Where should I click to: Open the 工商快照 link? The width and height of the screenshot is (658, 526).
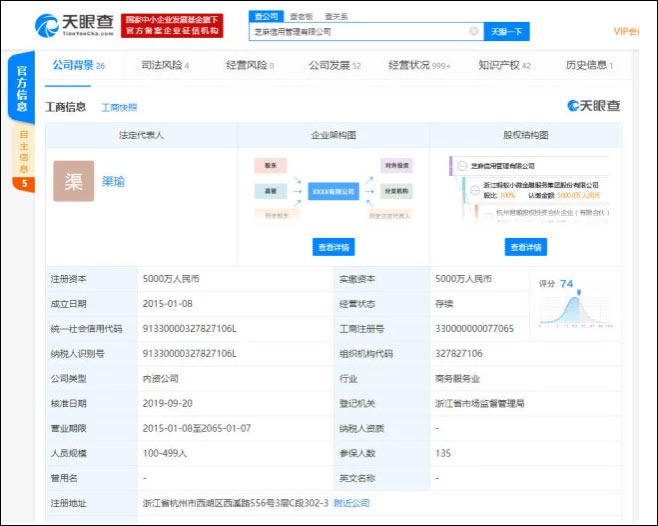point(119,107)
